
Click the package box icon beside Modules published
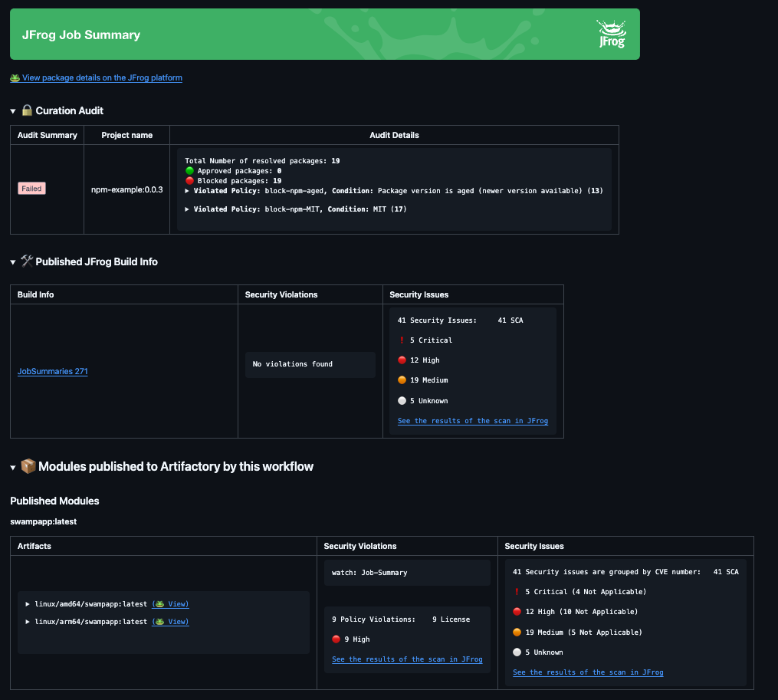(x=28, y=466)
